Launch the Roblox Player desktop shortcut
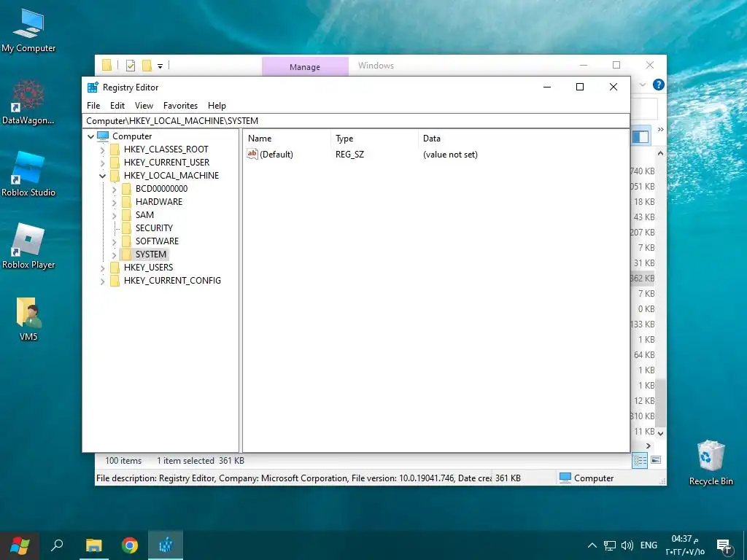747x560 pixels. [x=28, y=246]
